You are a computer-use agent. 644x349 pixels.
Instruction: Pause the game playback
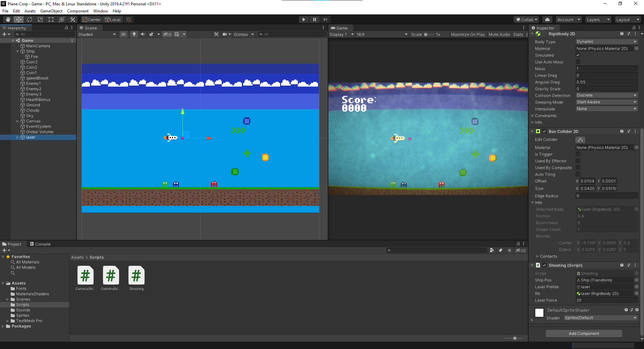pyautogui.click(x=314, y=19)
